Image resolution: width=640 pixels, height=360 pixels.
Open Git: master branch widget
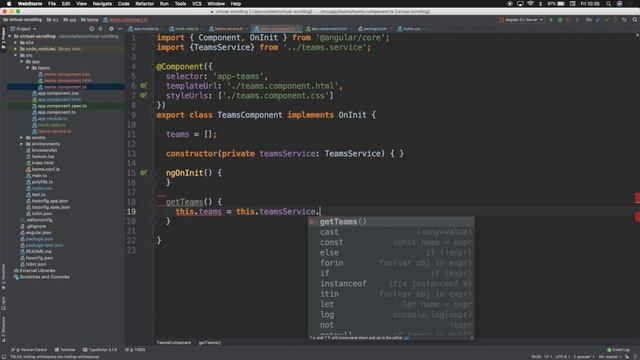point(610,357)
